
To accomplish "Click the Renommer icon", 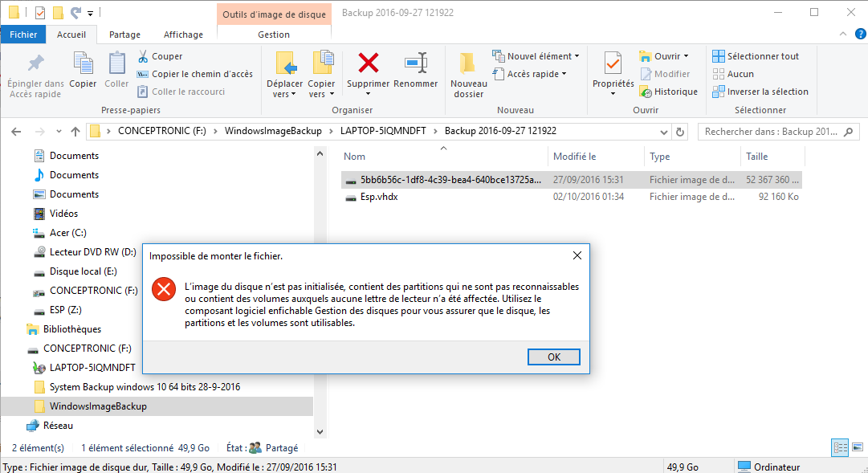I will pos(416,63).
